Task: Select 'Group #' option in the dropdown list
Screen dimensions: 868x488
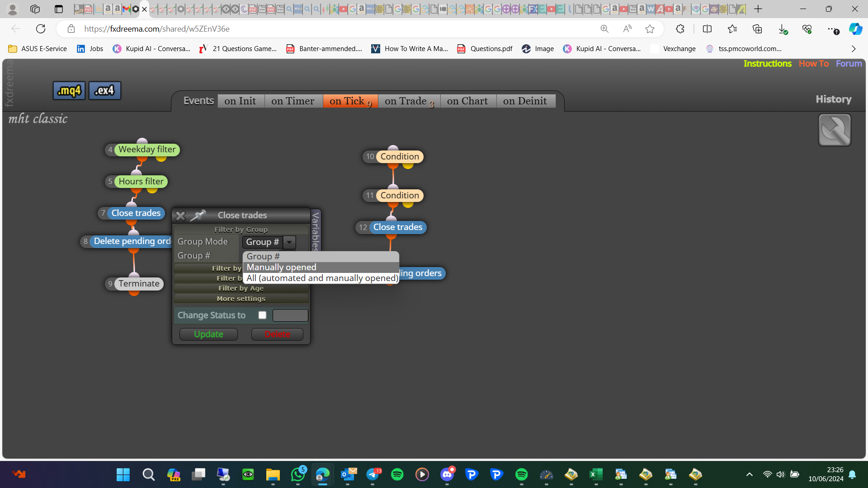Action: click(321, 257)
